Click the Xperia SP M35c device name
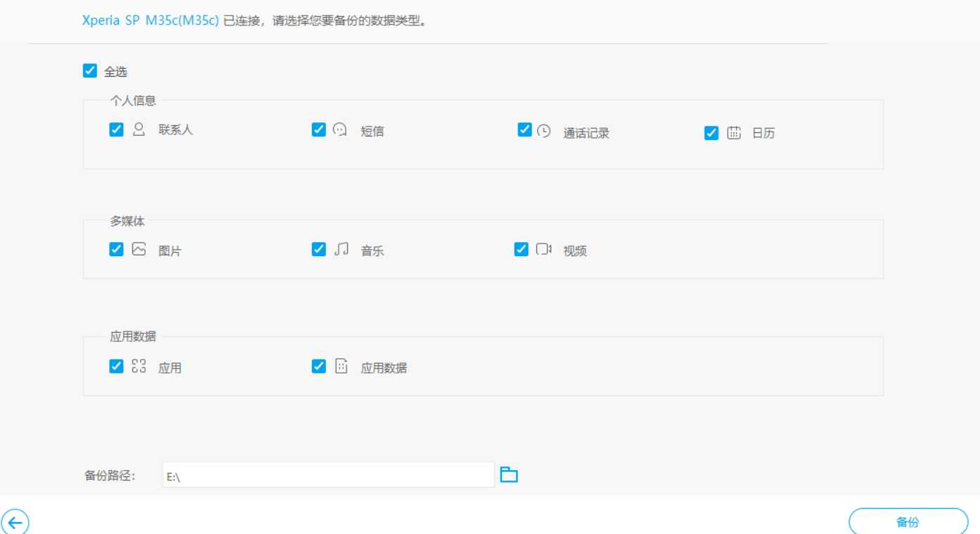 [x=151, y=20]
